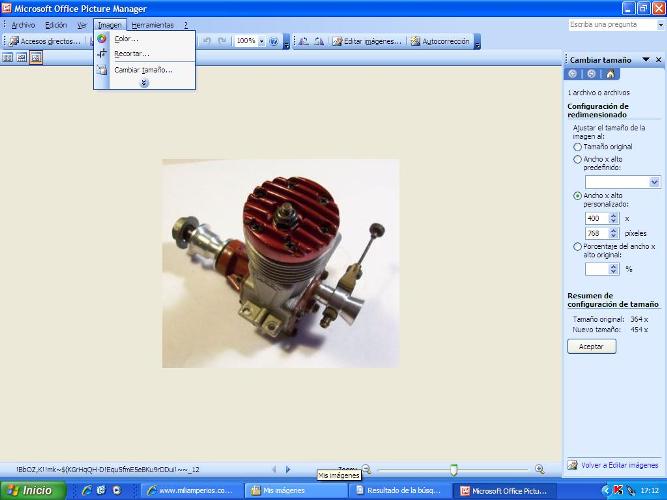The height and width of the screenshot is (500, 667).
Task: Click the Home icon in task pane
Action: [611, 74]
